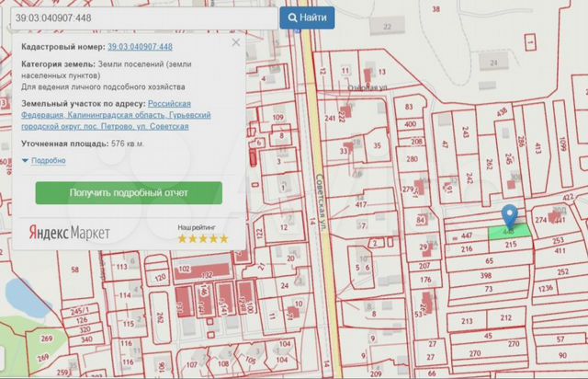Screen dimensions: 588x379
Task: Open cadastral number link 39:03:040907:448
Action: coord(140,46)
